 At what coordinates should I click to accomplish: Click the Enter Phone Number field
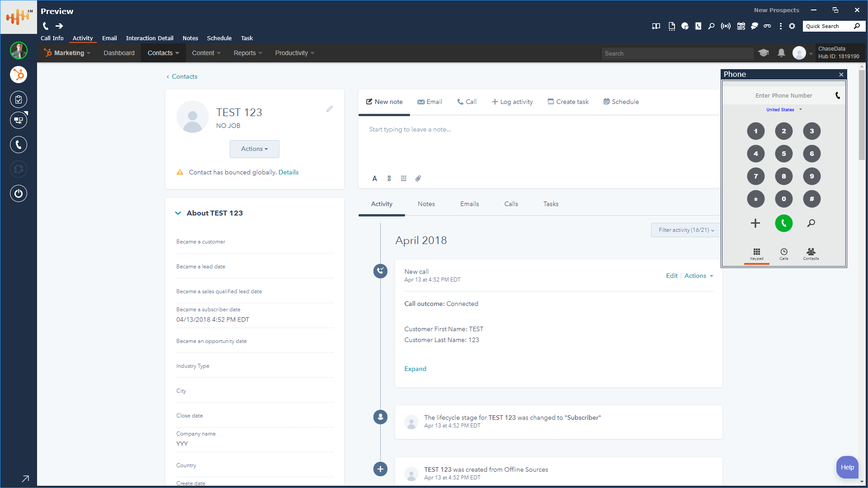[783, 95]
